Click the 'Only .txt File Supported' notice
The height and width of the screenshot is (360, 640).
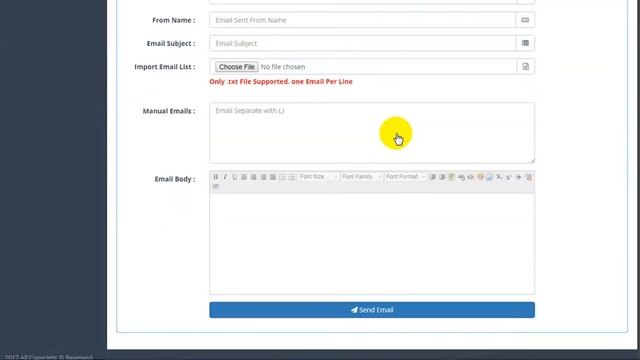click(281, 82)
